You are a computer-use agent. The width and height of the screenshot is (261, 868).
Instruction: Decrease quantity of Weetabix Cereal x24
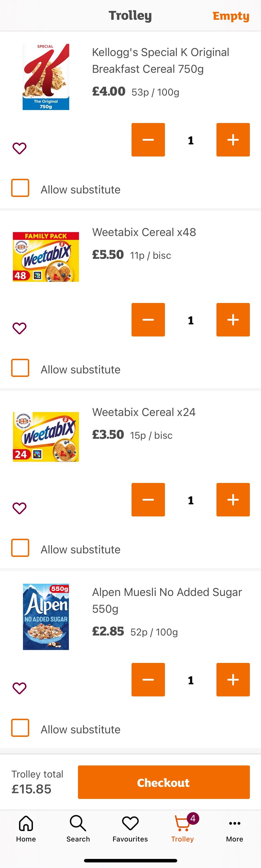[148, 500]
